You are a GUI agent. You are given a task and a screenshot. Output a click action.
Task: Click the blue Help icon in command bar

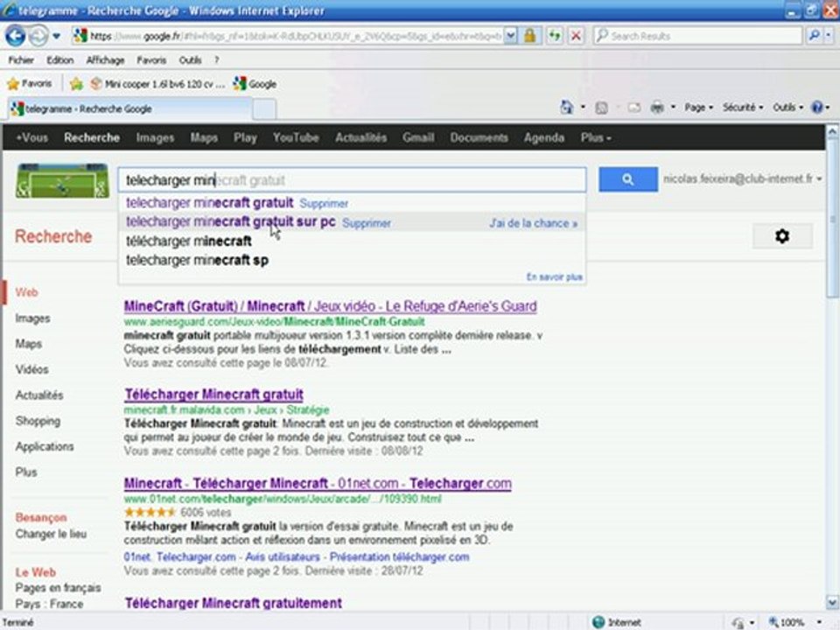817,108
